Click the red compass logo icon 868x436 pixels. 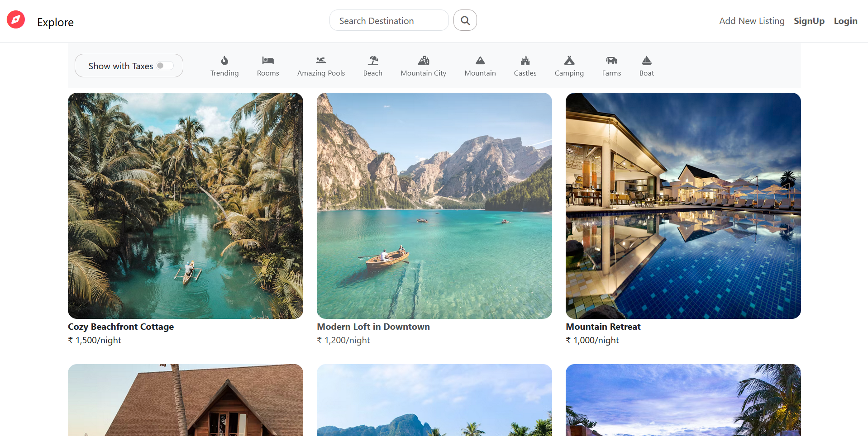point(16,20)
